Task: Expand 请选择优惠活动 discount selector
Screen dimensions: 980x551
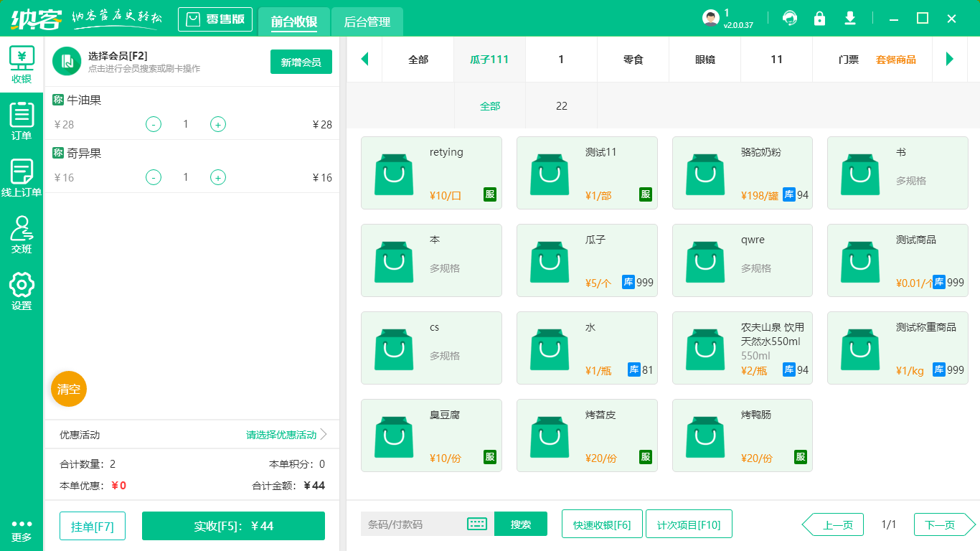Action: 280,435
